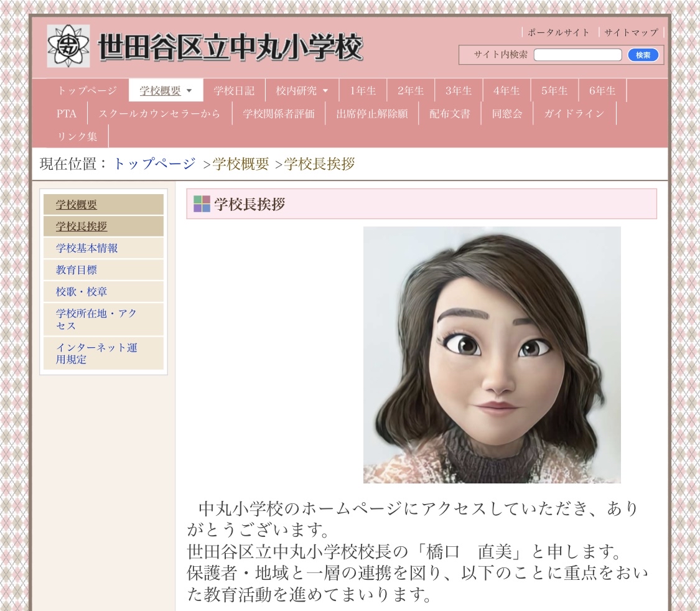
Task: Click the blue 検索 search button
Action: tap(643, 55)
